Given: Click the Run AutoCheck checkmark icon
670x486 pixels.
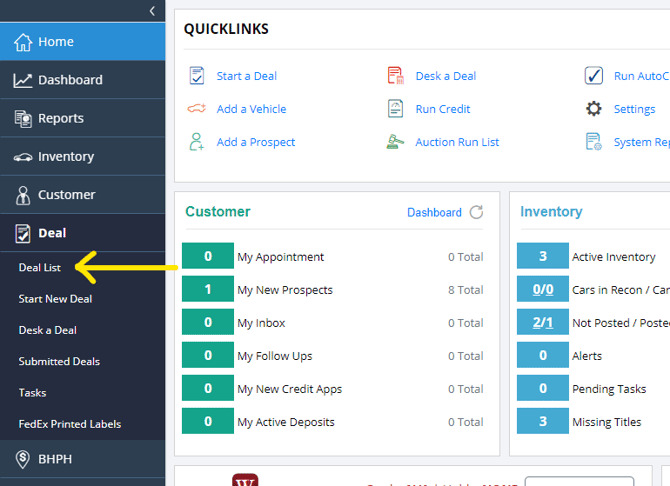Looking at the screenshot, I should point(594,76).
